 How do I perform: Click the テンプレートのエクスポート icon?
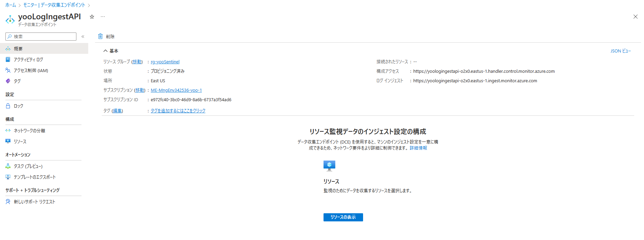pos(8,177)
